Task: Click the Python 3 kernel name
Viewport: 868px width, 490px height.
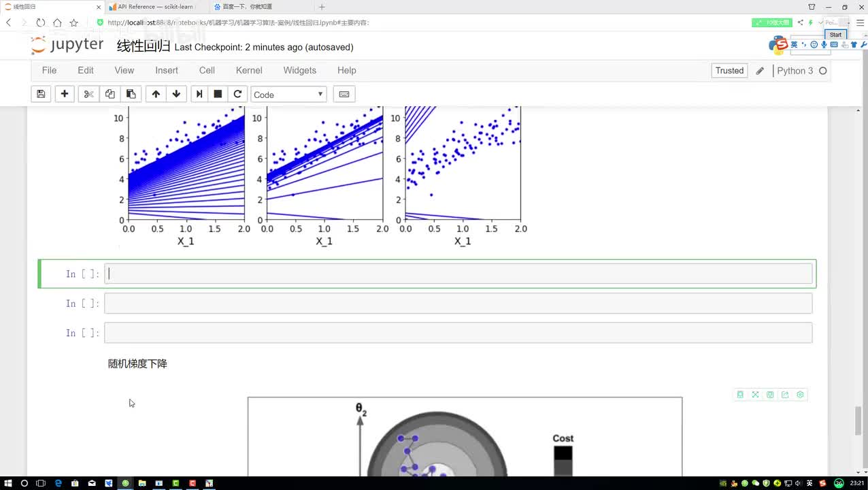Action: [x=795, y=71]
